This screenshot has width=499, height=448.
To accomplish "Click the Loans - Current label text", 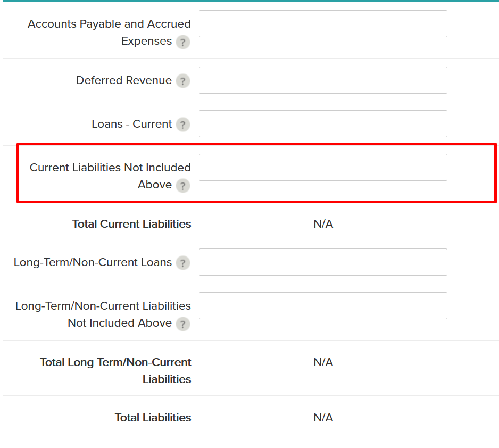I will (x=131, y=124).
